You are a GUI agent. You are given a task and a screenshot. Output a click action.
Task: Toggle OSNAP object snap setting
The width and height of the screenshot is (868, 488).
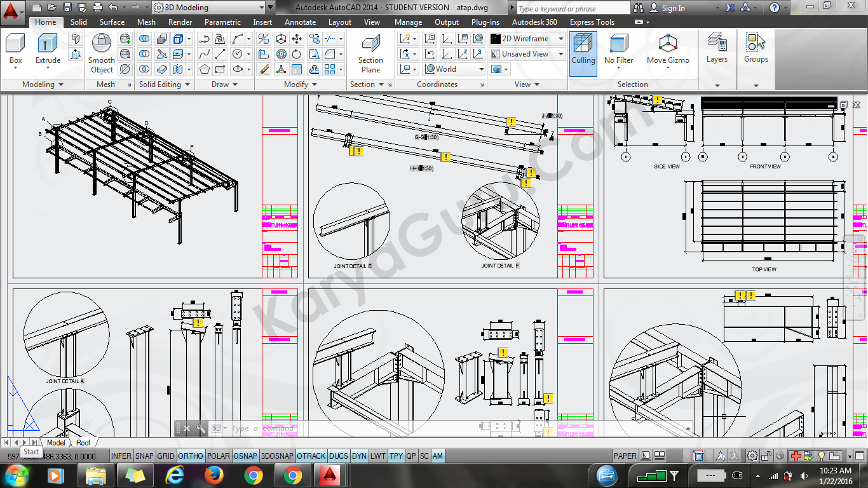[x=245, y=456]
